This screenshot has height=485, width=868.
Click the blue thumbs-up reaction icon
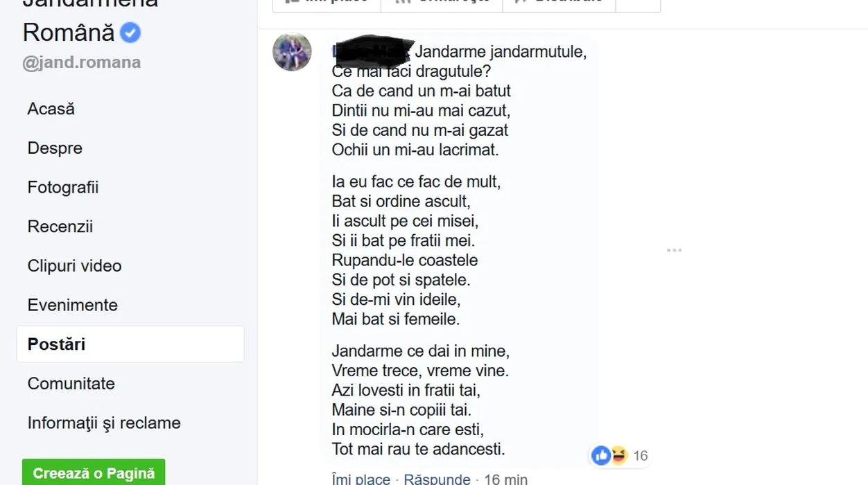[x=602, y=455]
